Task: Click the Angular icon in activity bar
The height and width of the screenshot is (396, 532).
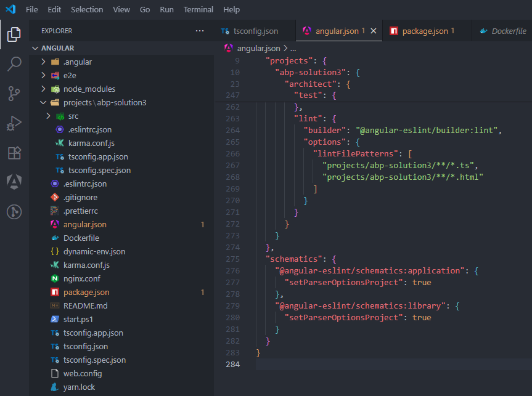Action: (14, 182)
